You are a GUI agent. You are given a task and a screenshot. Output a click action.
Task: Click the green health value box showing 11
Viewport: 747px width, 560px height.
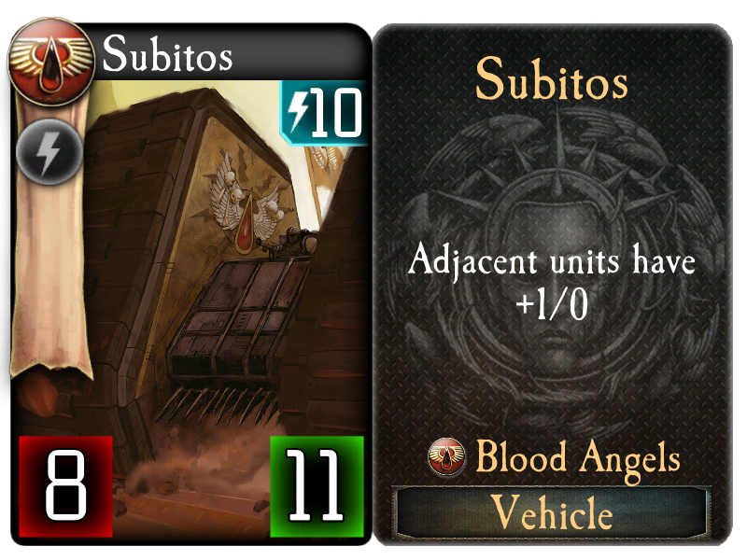(x=317, y=486)
